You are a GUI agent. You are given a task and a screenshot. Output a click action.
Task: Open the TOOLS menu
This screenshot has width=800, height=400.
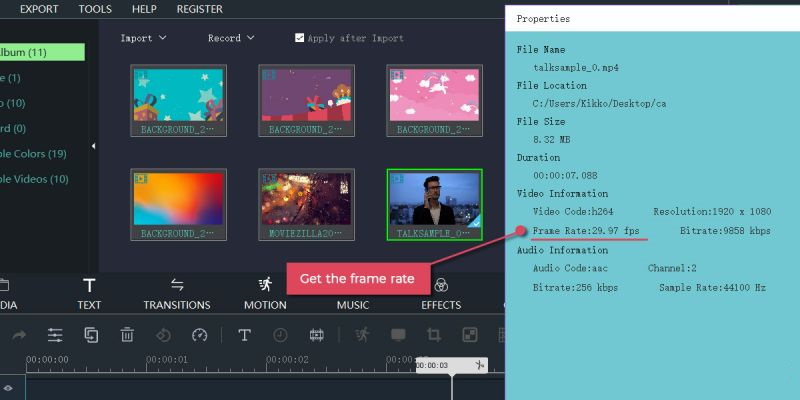(x=95, y=9)
